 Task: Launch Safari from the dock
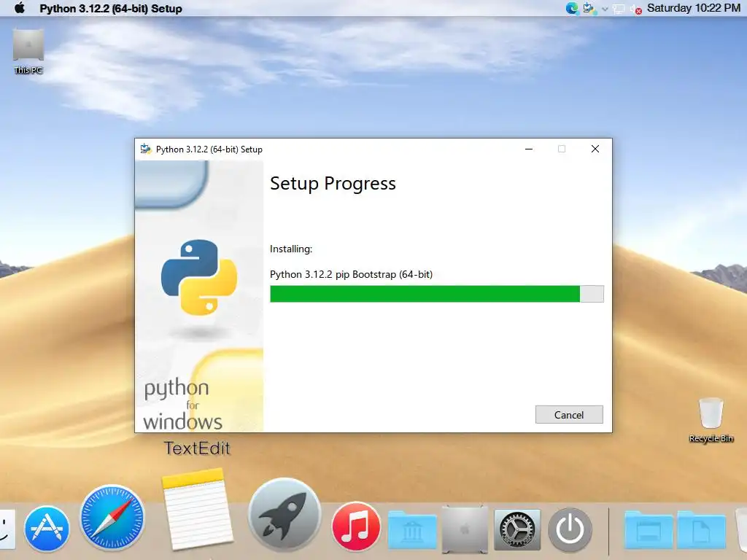(x=112, y=518)
